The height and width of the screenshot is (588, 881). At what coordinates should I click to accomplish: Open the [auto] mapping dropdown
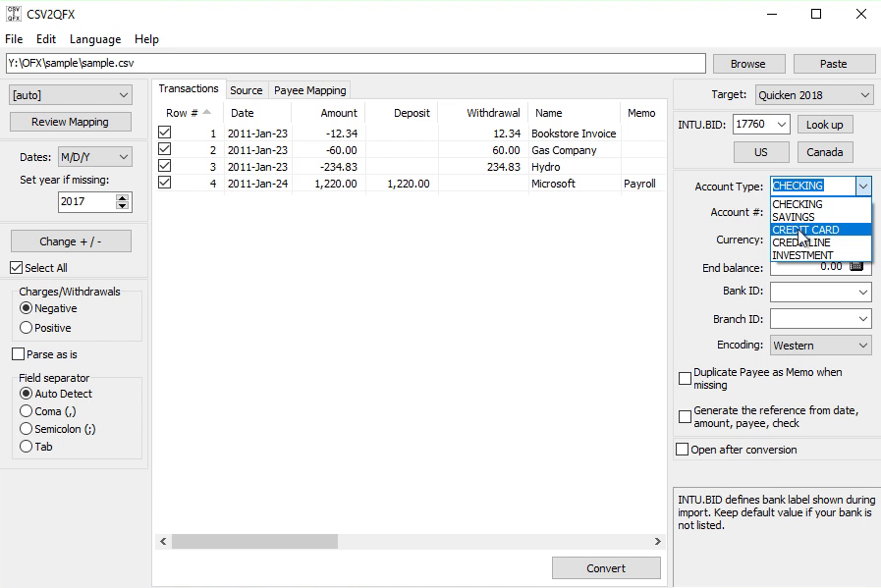click(x=71, y=95)
